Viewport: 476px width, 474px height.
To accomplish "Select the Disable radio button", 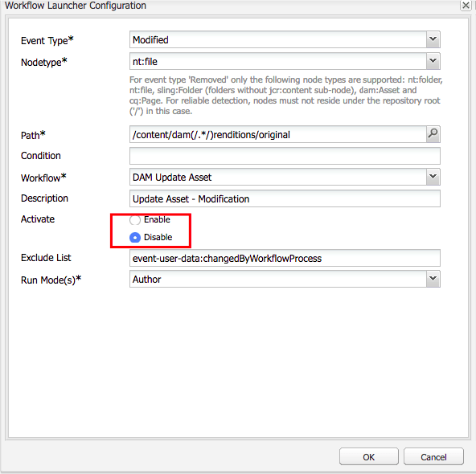I will point(135,238).
